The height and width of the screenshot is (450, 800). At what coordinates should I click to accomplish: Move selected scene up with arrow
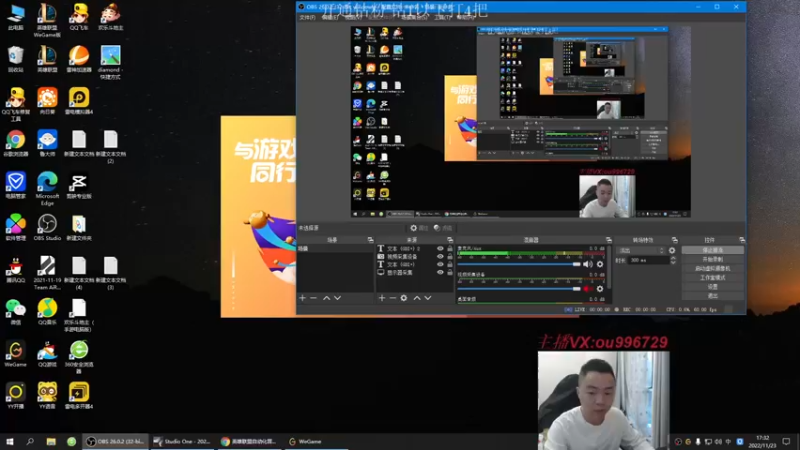coord(327,298)
